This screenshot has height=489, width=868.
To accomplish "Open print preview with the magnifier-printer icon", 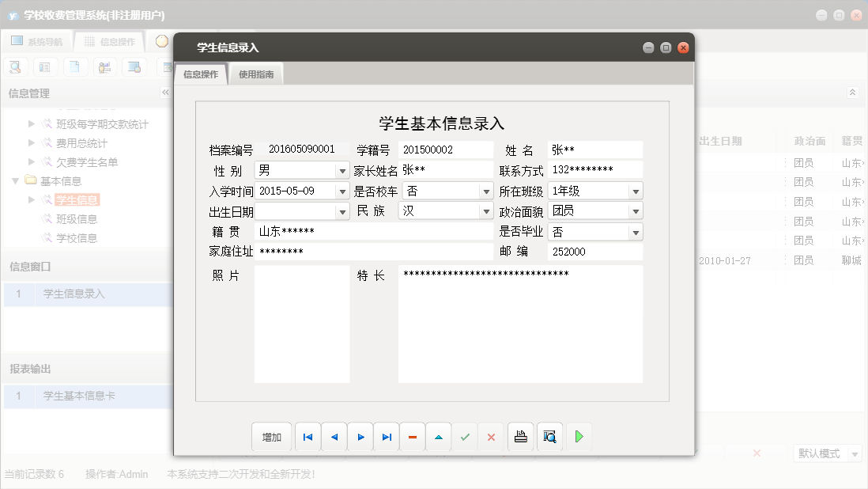I will click(x=549, y=436).
